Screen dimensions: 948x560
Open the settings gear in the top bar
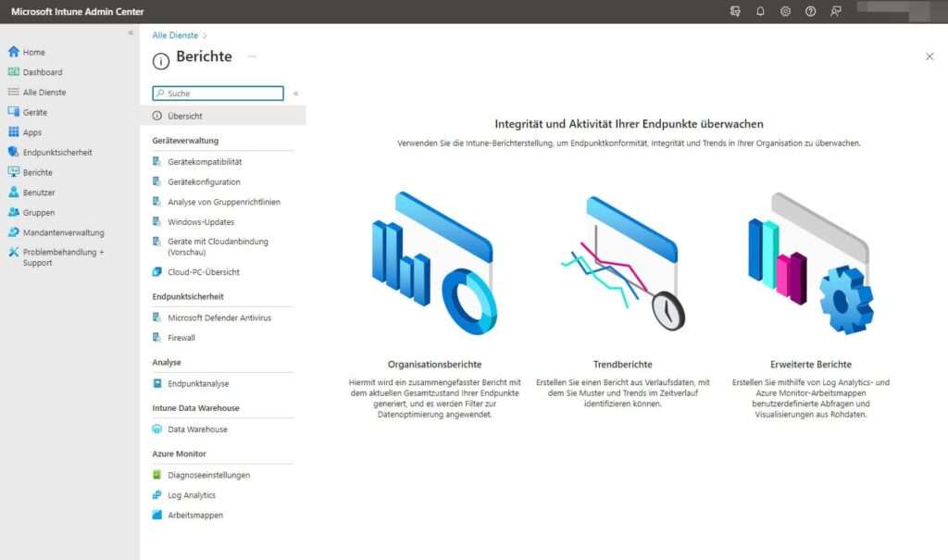pos(785,11)
